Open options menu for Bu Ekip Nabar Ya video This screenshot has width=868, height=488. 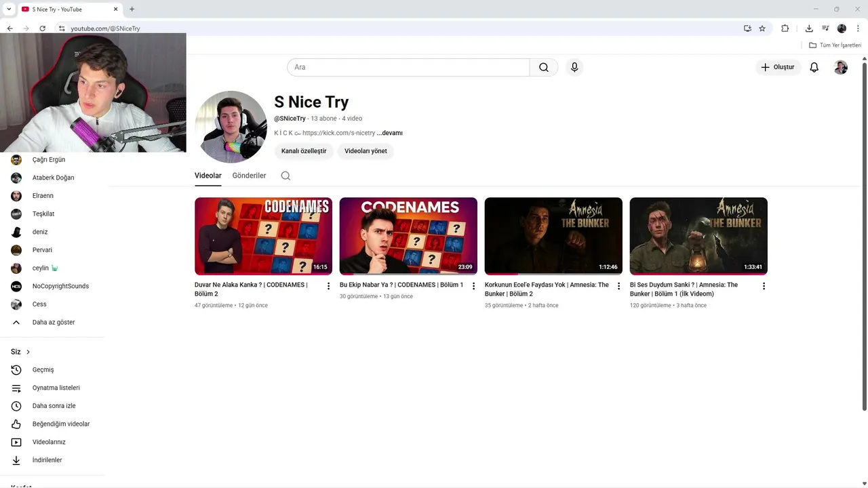pos(473,286)
